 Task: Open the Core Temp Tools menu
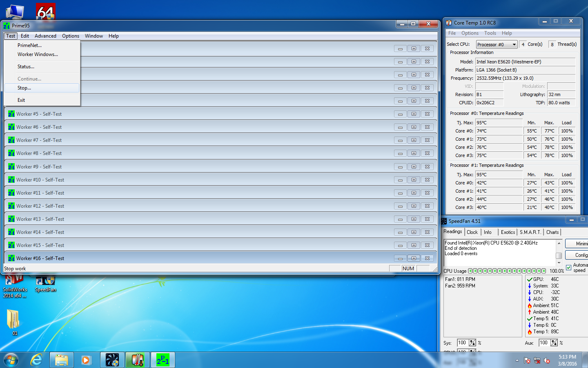click(x=490, y=33)
